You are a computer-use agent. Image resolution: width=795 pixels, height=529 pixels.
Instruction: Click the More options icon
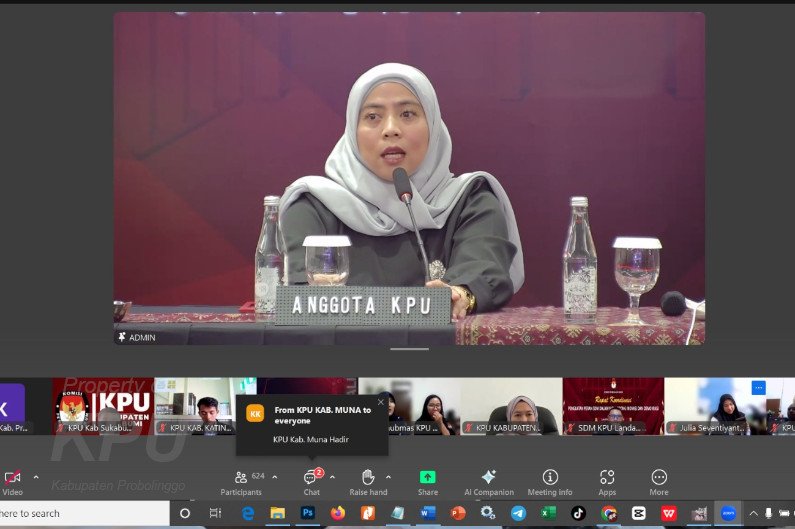coord(659,481)
